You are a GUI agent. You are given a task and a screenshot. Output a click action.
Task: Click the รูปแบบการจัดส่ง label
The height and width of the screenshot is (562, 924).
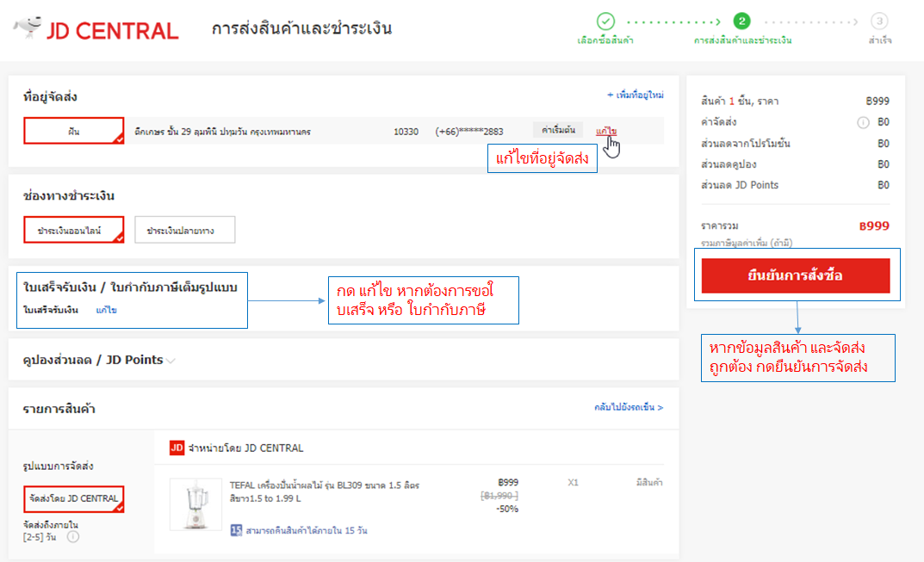point(58,466)
